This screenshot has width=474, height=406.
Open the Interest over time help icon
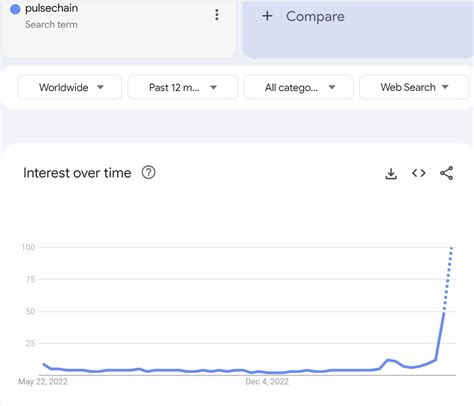148,173
